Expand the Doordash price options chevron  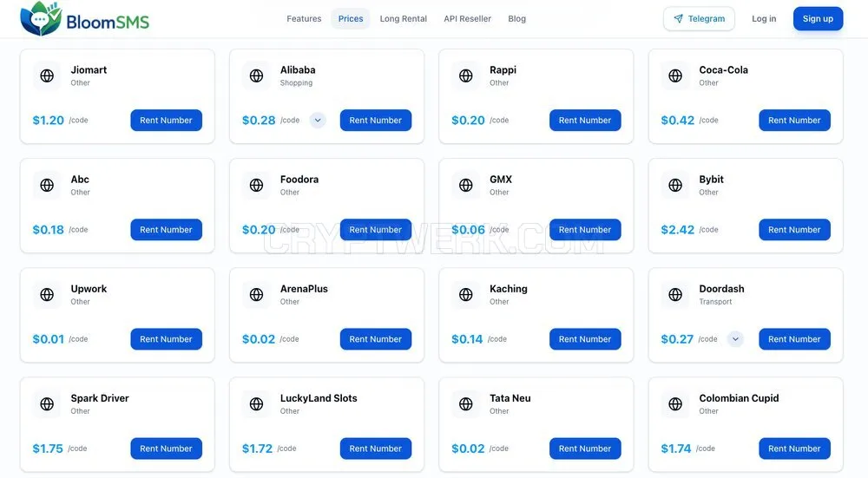click(735, 339)
